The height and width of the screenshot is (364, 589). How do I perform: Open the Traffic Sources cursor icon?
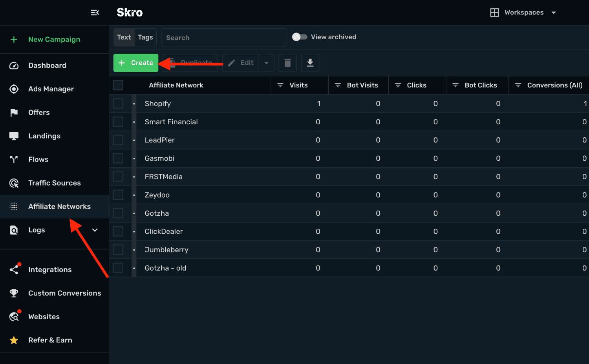14,183
